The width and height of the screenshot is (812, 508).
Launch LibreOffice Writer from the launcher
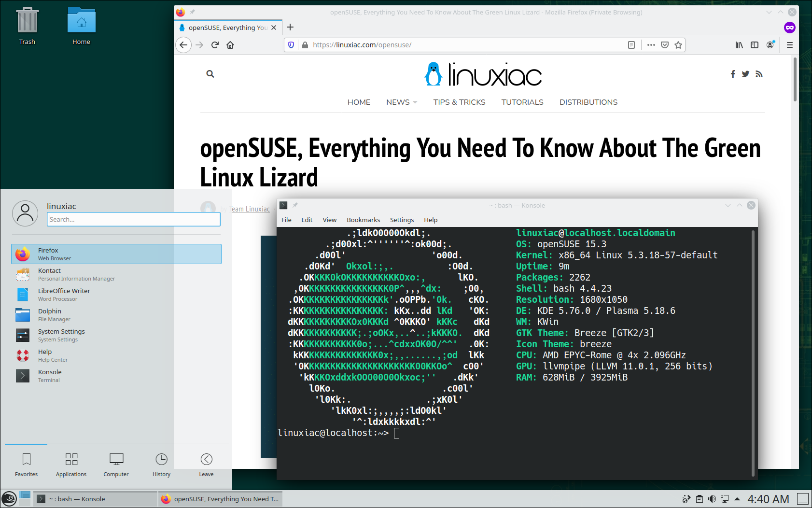pos(64,294)
